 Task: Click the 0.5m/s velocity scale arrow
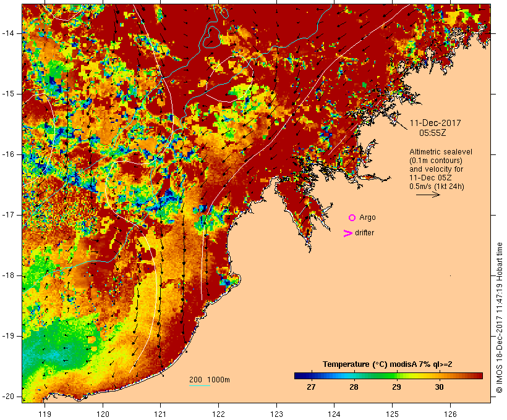428,195
